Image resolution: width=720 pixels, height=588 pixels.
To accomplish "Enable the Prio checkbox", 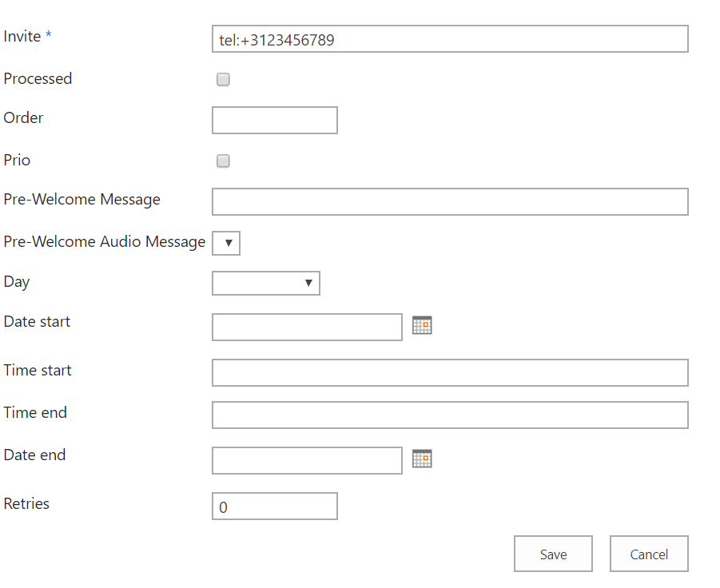I will [224, 161].
